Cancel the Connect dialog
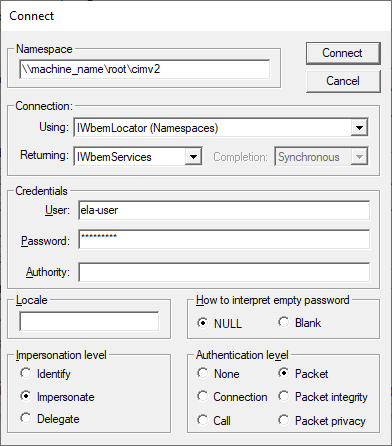392x446 pixels. [x=343, y=81]
